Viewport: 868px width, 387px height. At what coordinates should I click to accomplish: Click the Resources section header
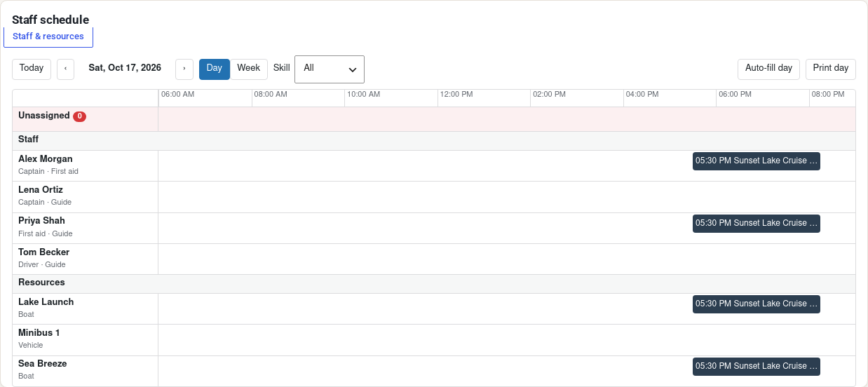coord(434,283)
